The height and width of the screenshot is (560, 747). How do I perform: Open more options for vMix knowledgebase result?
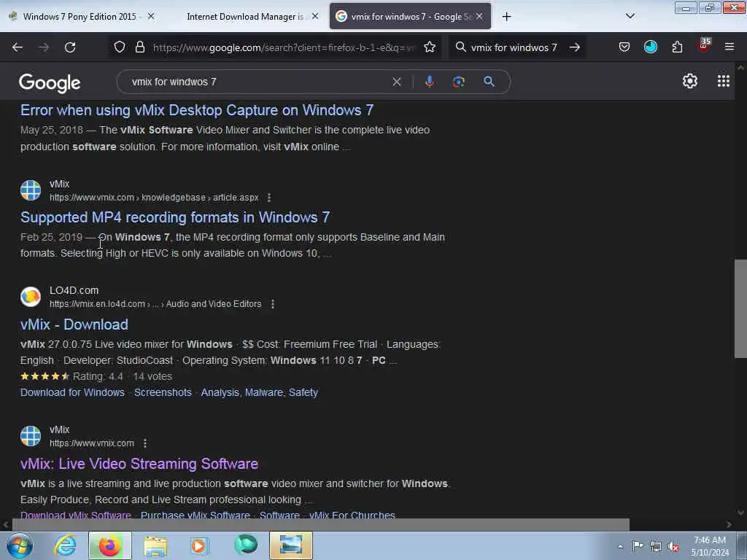pos(269,198)
